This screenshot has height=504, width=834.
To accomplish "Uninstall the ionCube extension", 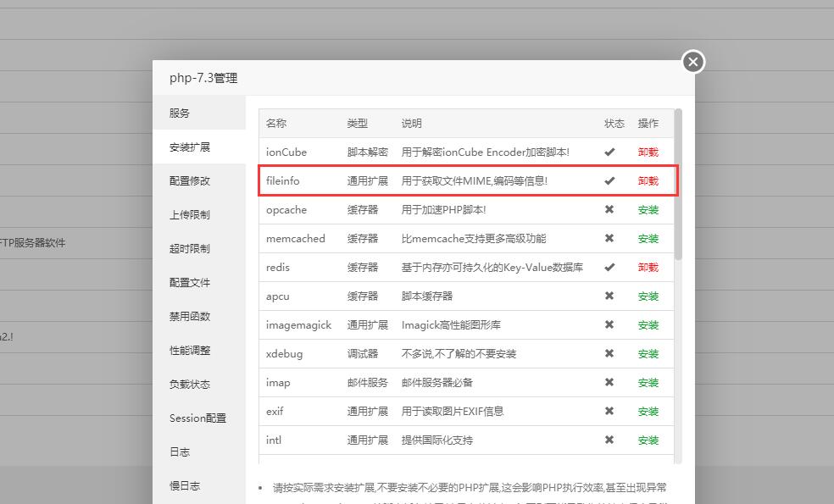I will click(648, 152).
